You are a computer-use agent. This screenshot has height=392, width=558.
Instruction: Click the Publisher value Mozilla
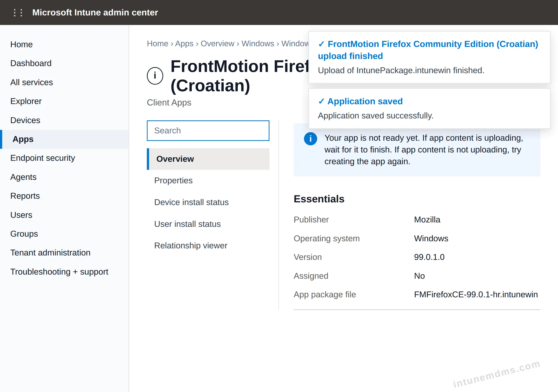tap(427, 220)
